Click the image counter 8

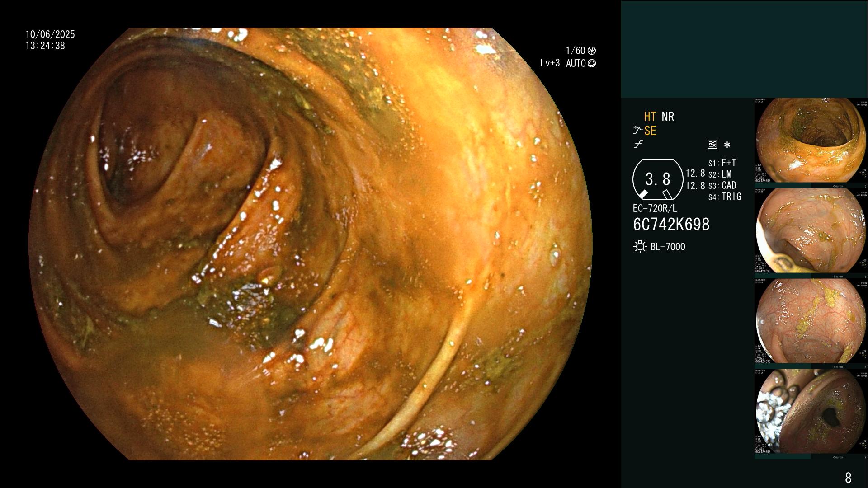tap(848, 478)
